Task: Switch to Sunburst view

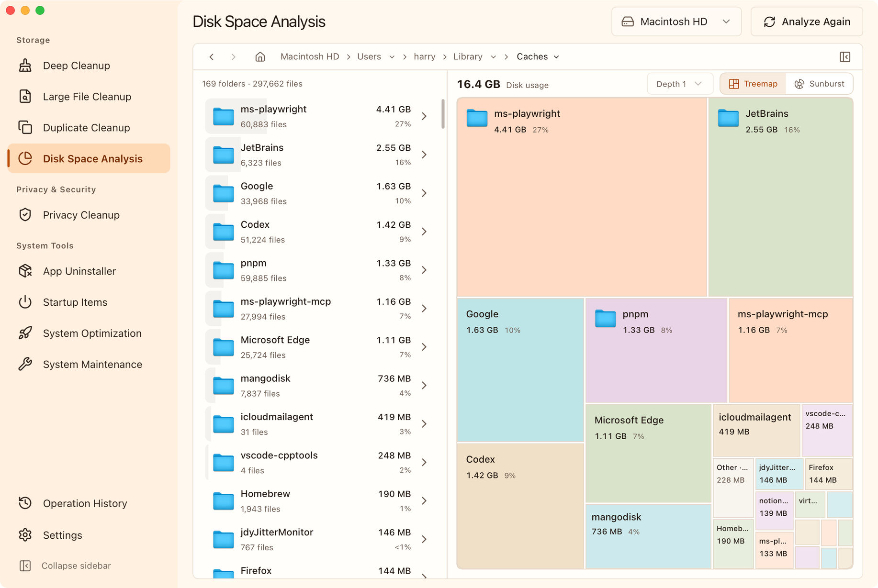Action: [819, 84]
